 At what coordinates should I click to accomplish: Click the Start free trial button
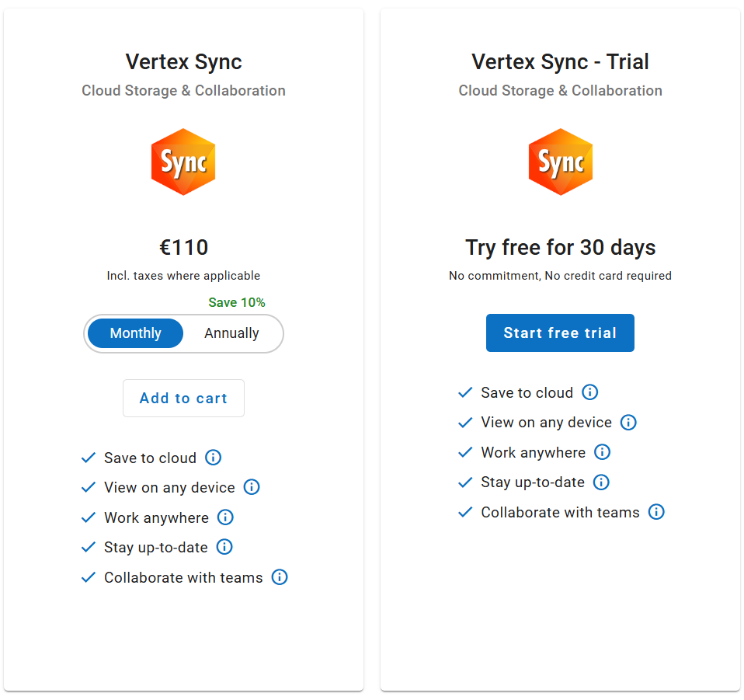560,333
